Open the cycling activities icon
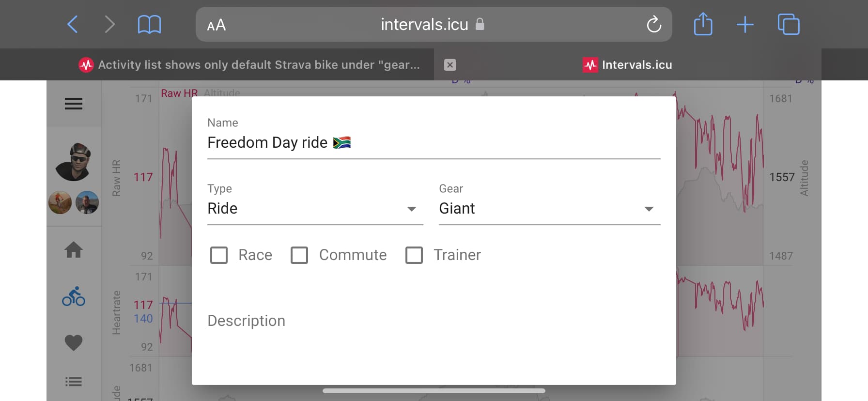The image size is (868, 401). 74,296
